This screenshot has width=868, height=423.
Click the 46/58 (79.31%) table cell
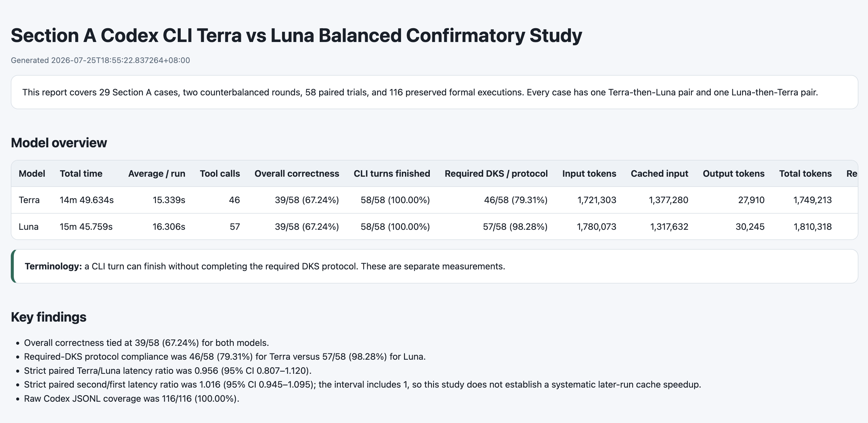coord(516,200)
